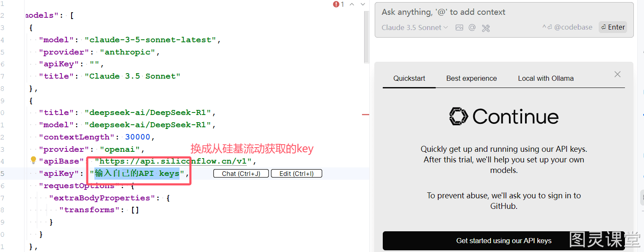Click the yellow lightbulb quick-fix icon
Image resolution: width=644 pixels, height=252 pixels.
(33, 160)
